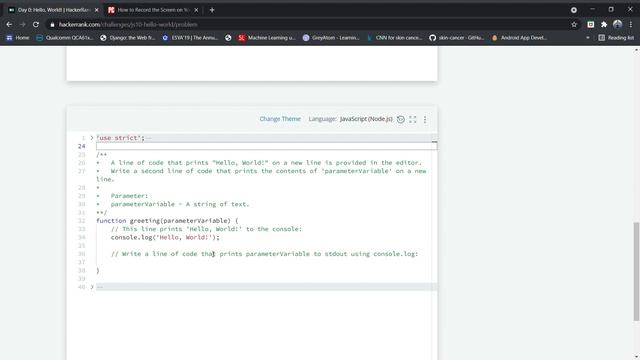The width and height of the screenshot is (640, 360).
Task: Open a new browser tab
Action: (212, 10)
